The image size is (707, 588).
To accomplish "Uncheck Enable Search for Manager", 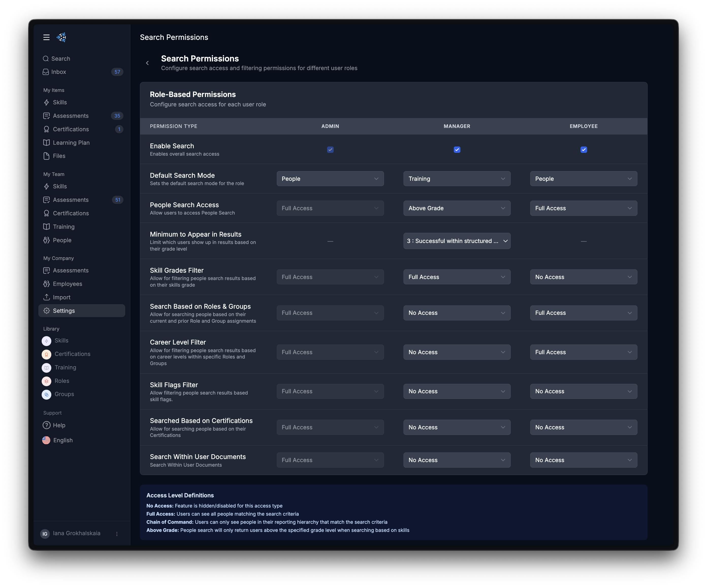I will point(457,150).
